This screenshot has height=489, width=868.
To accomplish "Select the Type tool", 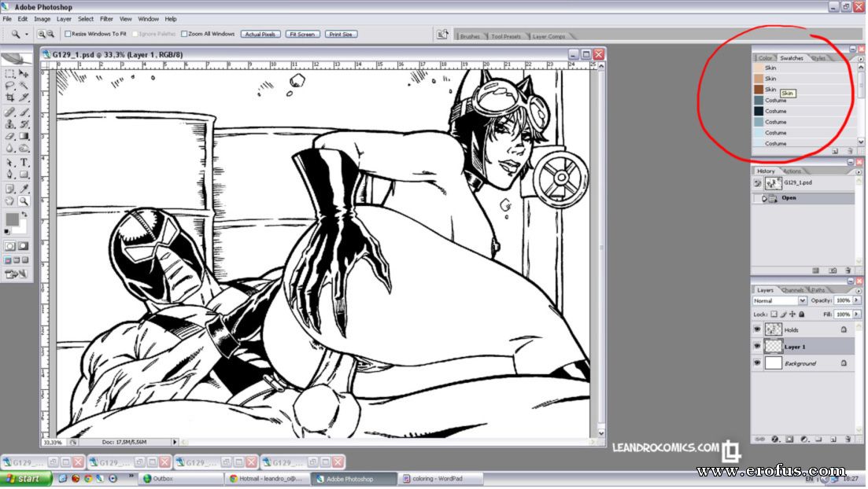I will (24, 163).
